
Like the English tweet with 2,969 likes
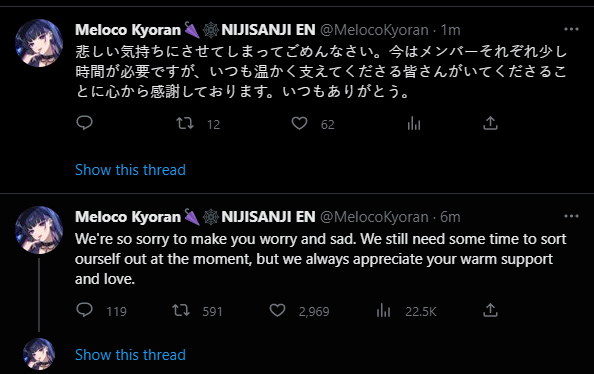click(x=277, y=310)
